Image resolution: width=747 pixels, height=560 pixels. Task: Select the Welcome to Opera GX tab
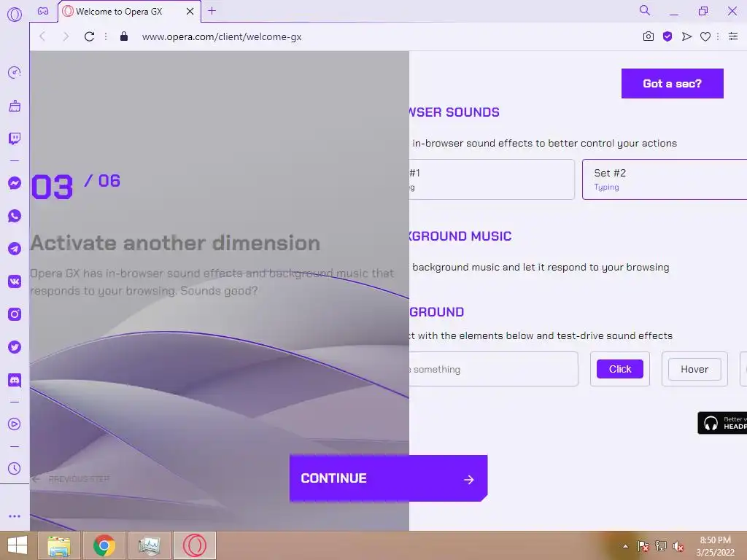pyautogui.click(x=129, y=12)
